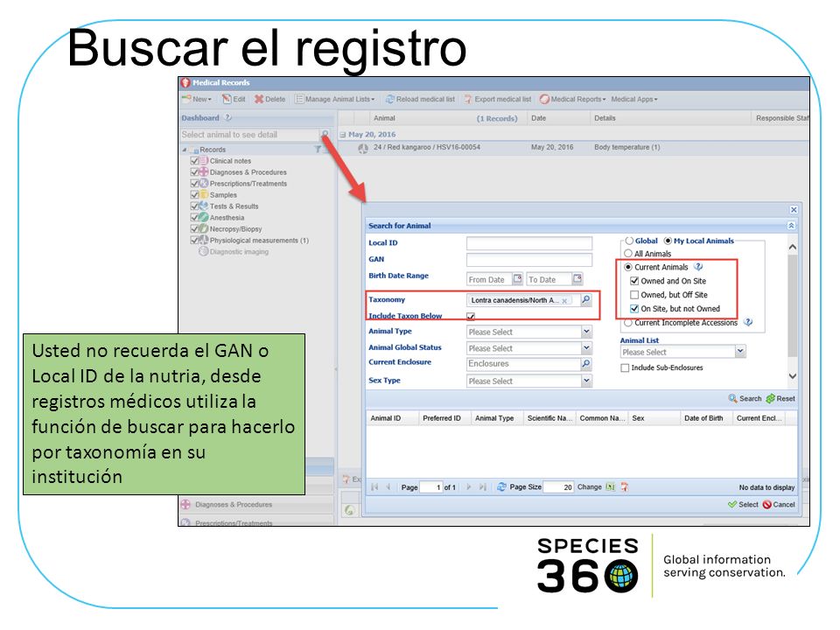The width and height of the screenshot is (840, 630).
Task: Open the Animal Global Status dropdown
Action: click(x=586, y=348)
